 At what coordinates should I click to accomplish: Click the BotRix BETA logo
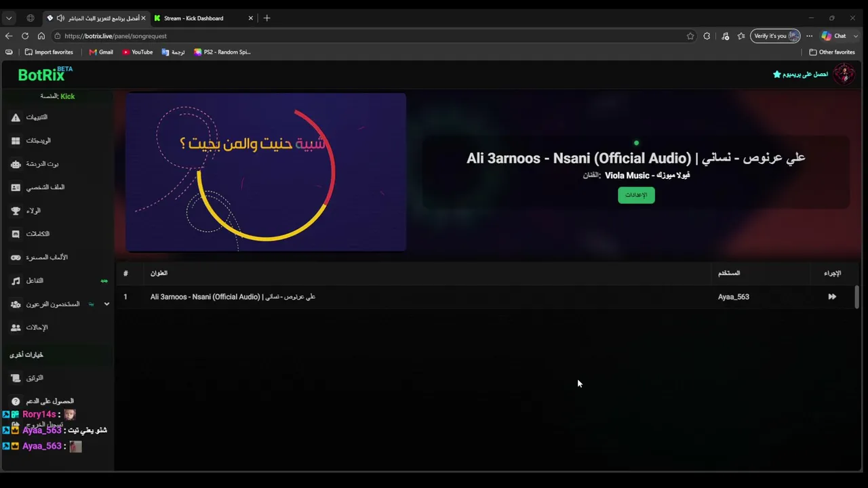tap(45, 74)
